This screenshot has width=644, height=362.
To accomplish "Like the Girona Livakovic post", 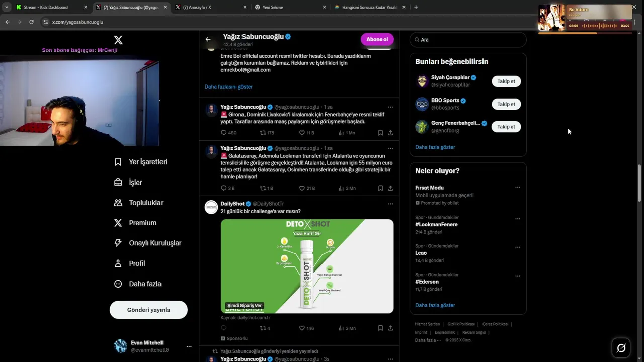I will 302,133.
